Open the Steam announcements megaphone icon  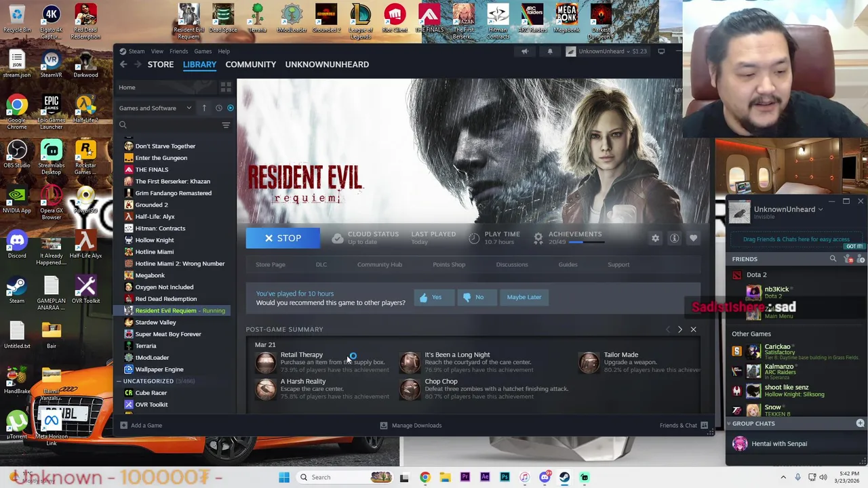(525, 52)
